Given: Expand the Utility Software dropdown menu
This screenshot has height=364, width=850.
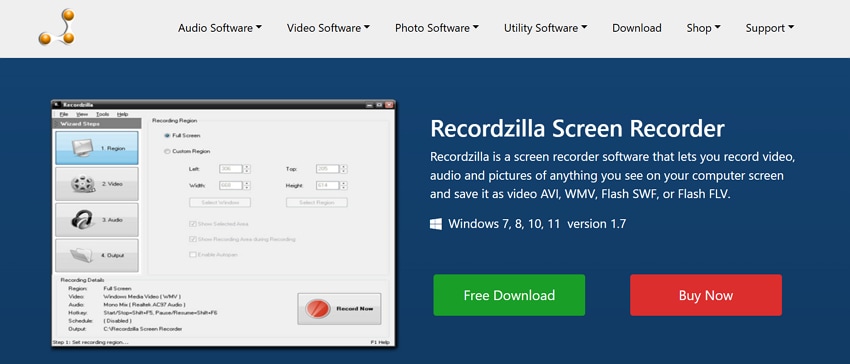Looking at the screenshot, I should [x=545, y=28].
